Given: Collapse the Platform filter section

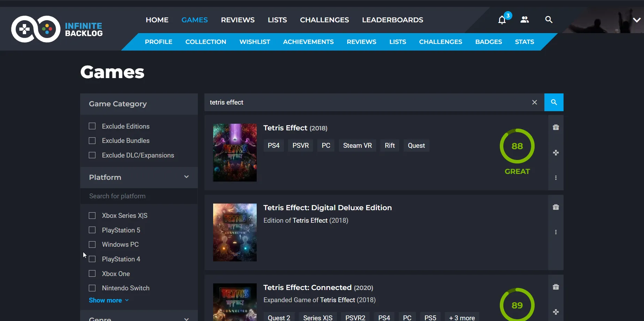Looking at the screenshot, I should [x=186, y=177].
